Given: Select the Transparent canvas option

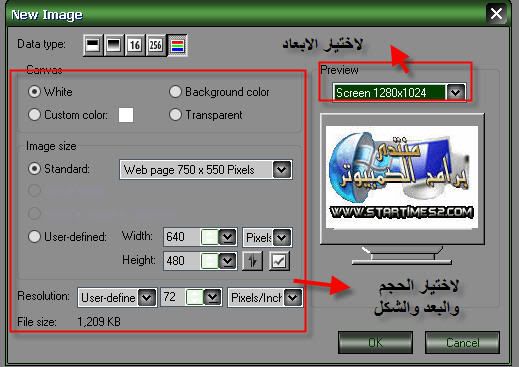Looking at the screenshot, I should pos(175,115).
